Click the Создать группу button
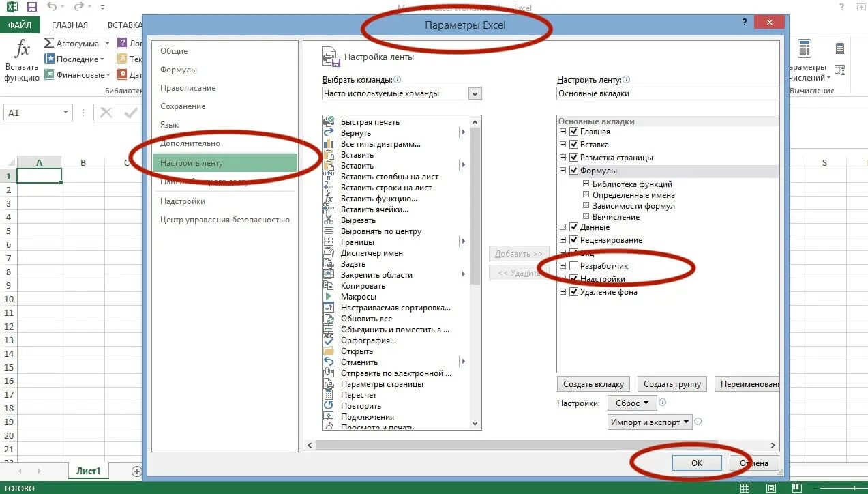 click(x=672, y=384)
